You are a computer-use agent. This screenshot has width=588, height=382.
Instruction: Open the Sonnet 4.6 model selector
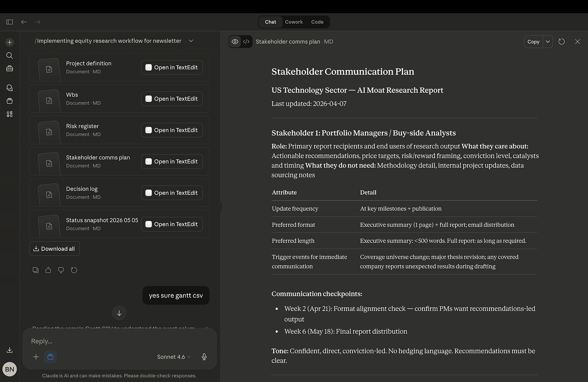[174, 357]
